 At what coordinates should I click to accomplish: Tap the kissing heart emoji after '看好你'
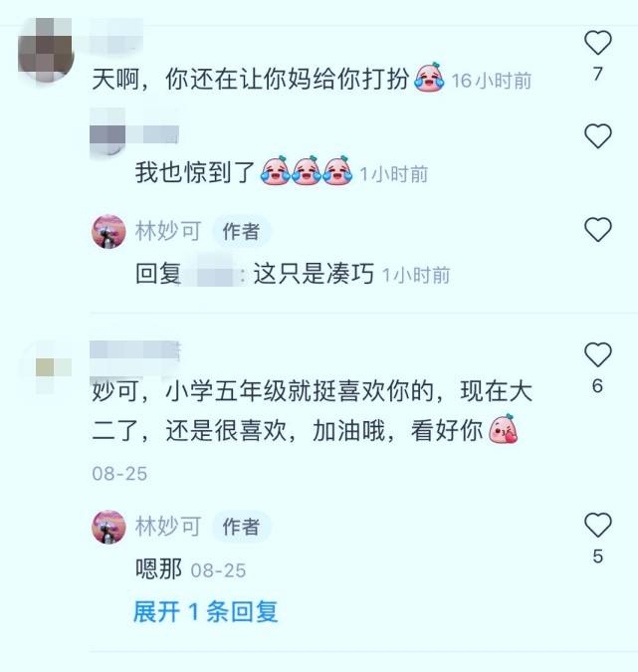503,428
